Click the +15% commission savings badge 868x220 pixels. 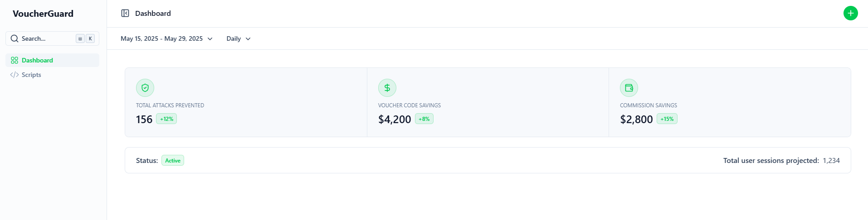tap(667, 119)
